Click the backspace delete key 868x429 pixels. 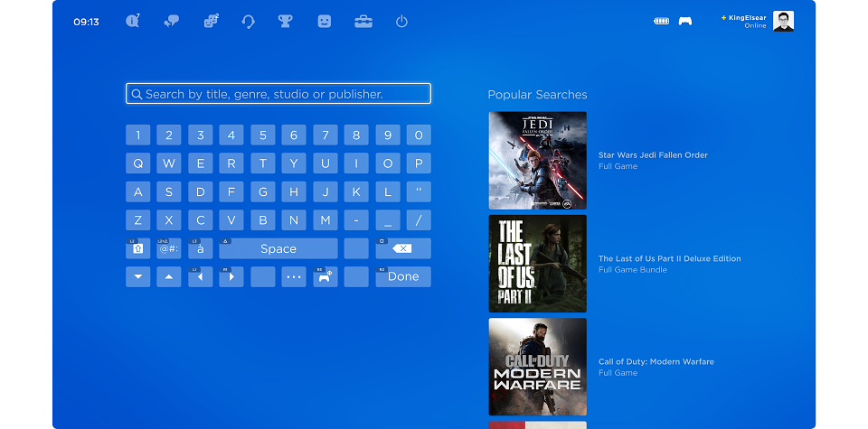tap(403, 248)
